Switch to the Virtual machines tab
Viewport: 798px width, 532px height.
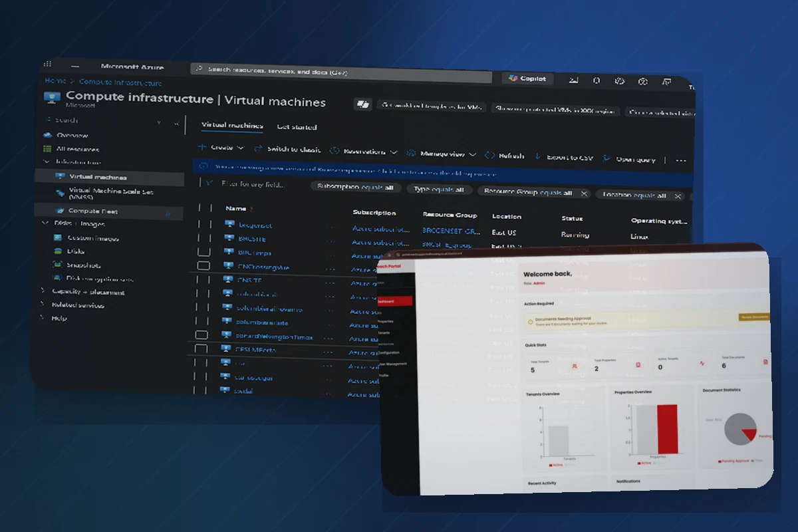click(232, 125)
